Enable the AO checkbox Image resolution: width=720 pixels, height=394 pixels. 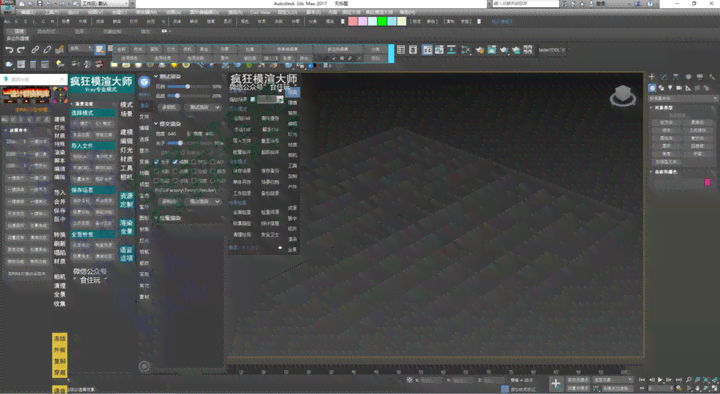pyautogui.click(x=213, y=162)
